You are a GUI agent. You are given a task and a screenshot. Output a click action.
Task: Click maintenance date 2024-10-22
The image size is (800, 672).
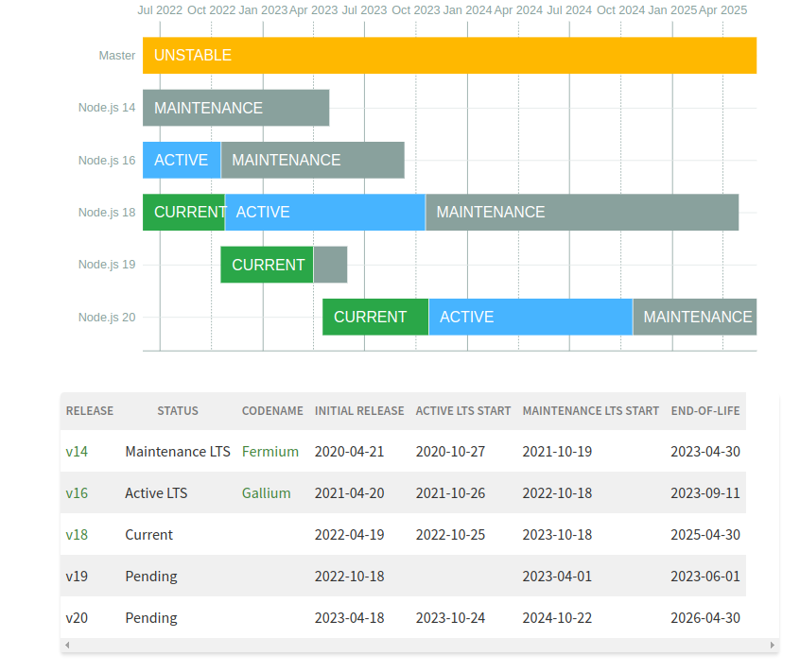point(557,618)
